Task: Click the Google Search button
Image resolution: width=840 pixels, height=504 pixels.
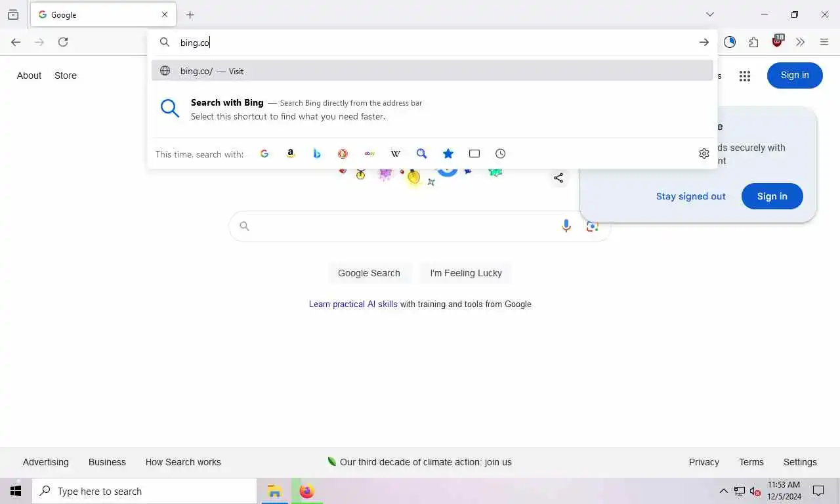Action: (x=369, y=273)
